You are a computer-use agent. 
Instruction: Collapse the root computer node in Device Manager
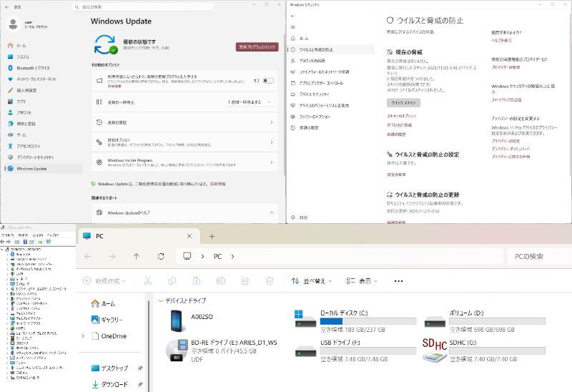2,249
